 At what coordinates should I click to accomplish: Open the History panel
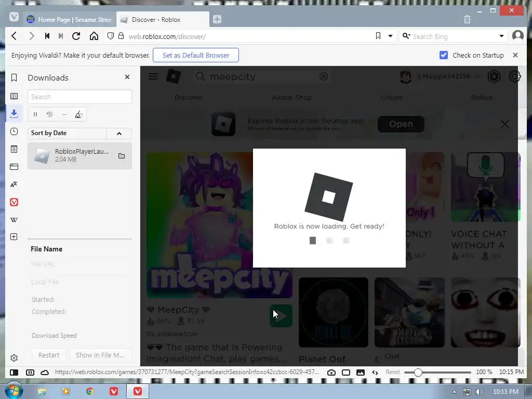14,131
